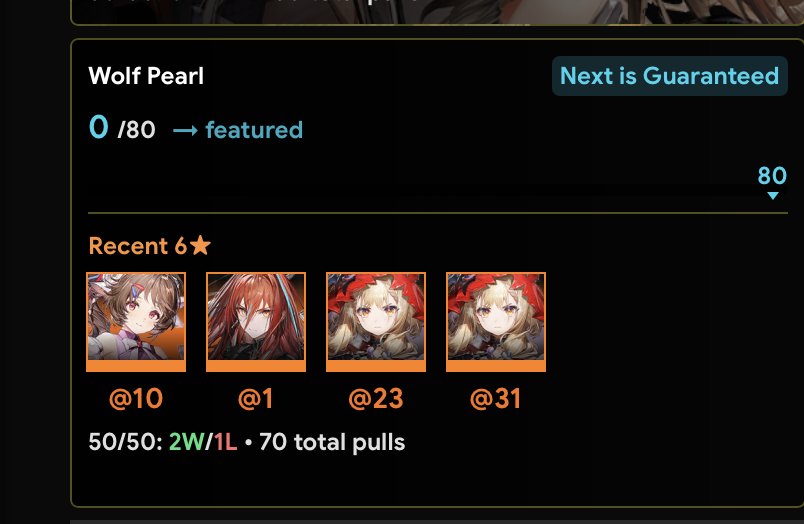Click the 80 pity marker triangle
Screen dimensions: 804x524
click(x=773, y=195)
